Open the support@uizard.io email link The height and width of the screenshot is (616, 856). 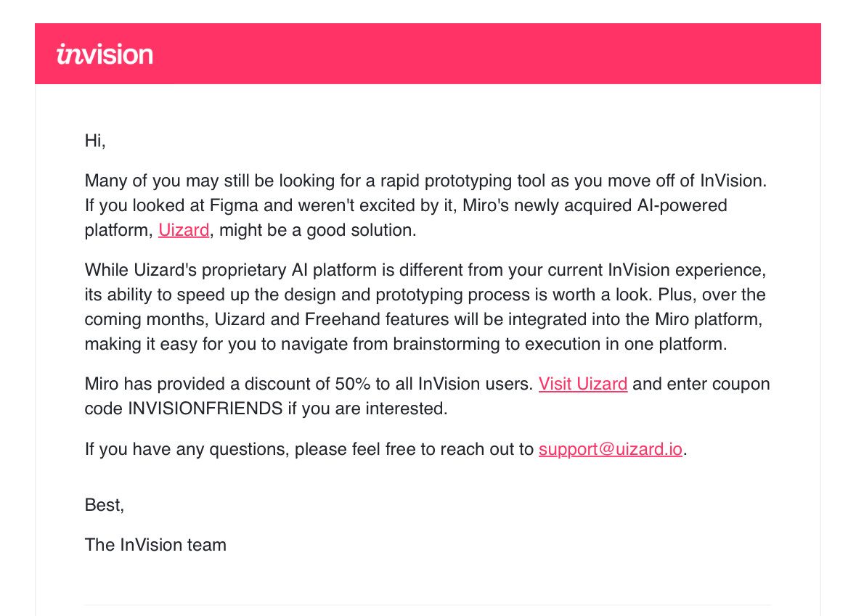tap(611, 449)
